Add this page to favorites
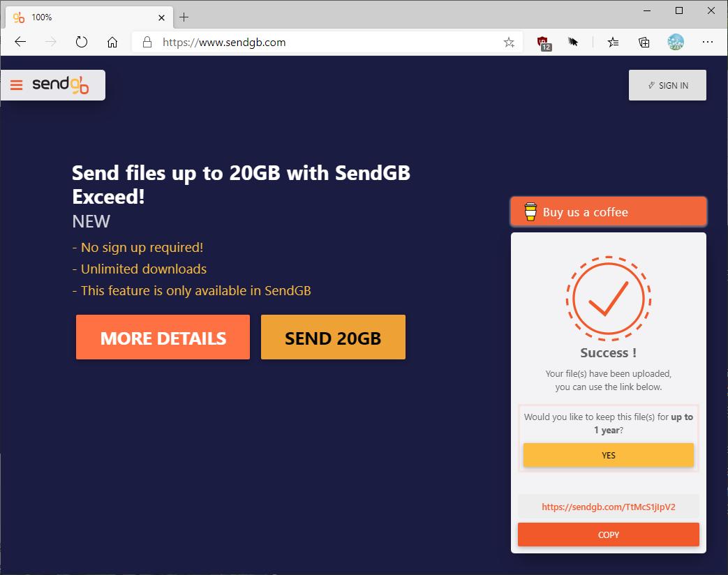 point(509,43)
